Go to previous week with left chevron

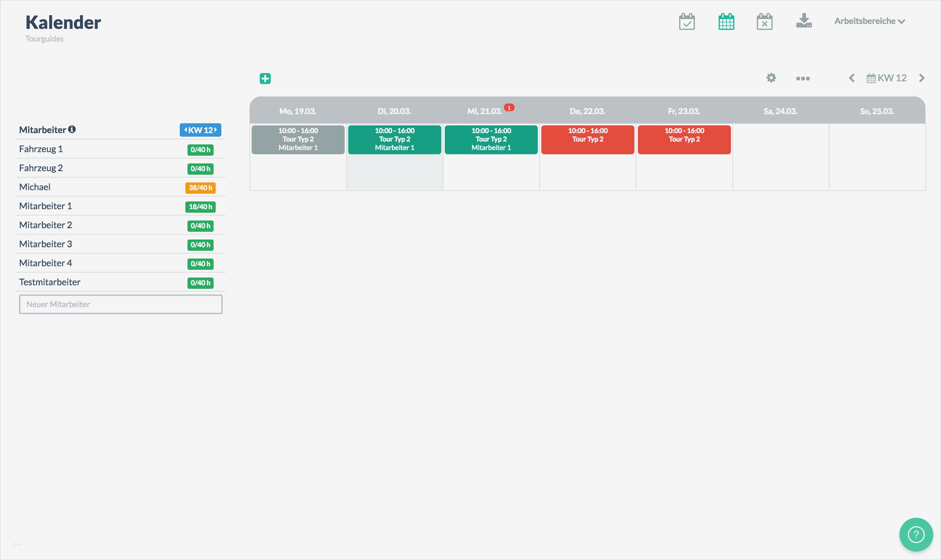click(x=851, y=78)
